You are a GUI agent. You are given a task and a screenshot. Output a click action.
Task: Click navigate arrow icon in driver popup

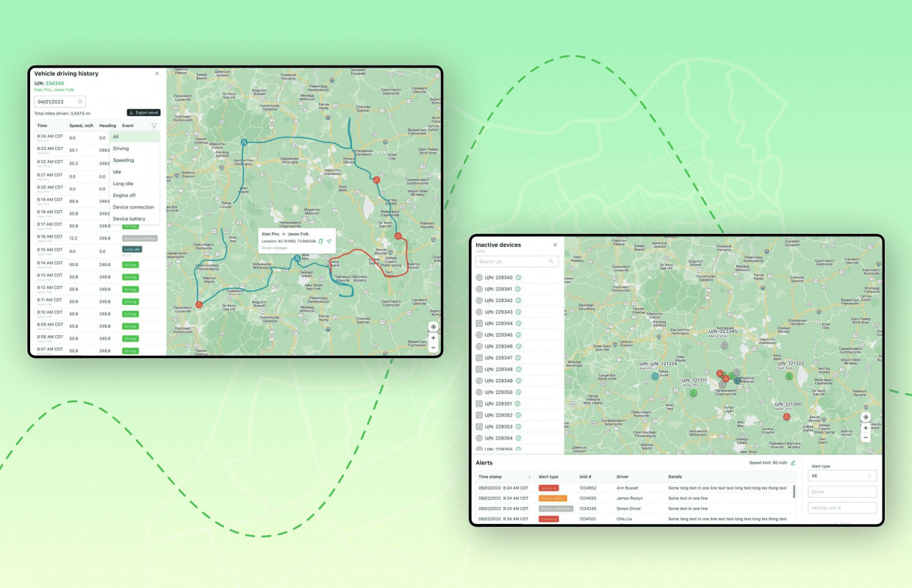pos(329,241)
